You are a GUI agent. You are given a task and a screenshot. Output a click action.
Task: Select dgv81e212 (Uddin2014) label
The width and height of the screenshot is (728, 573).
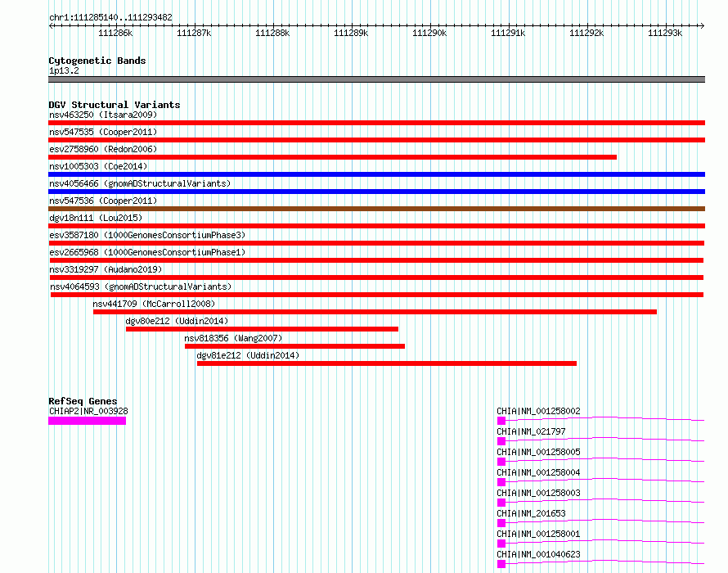(248, 355)
